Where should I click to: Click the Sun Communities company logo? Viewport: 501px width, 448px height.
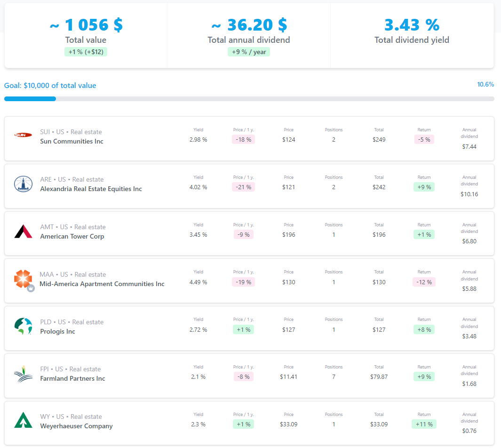coord(23,135)
